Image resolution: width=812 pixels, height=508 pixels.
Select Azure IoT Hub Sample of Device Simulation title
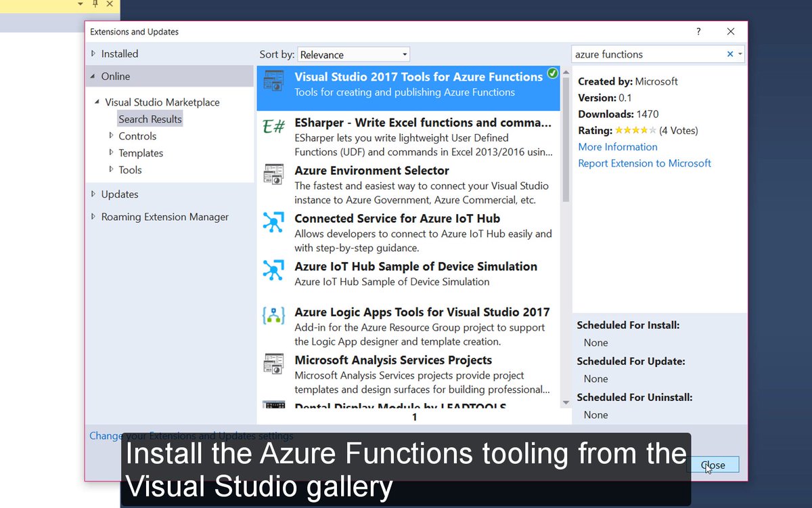click(x=416, y=267)
